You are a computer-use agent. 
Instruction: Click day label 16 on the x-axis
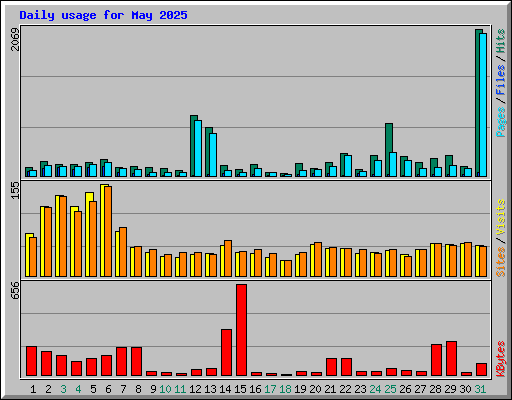[255, 389]
